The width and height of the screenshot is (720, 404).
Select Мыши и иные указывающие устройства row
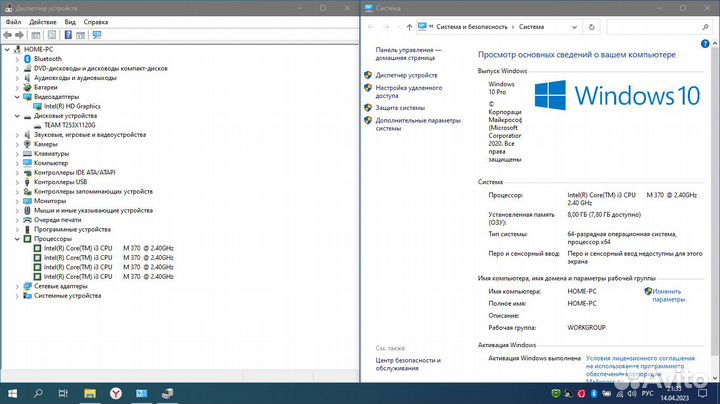[x=93, y=210]
